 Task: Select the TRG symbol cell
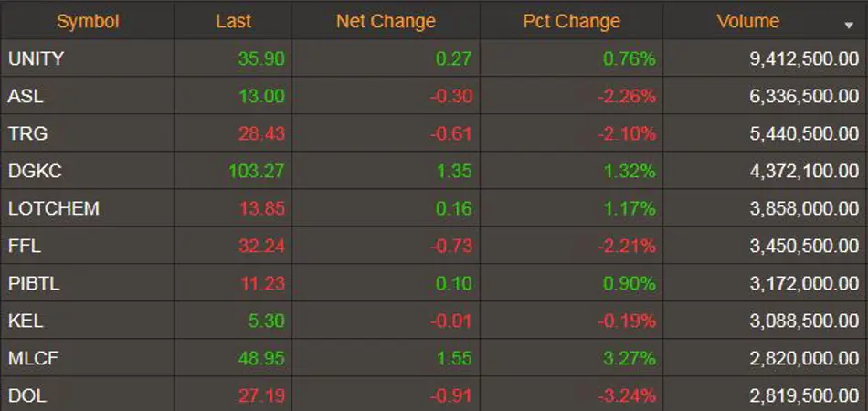click(x=27, y=133)
